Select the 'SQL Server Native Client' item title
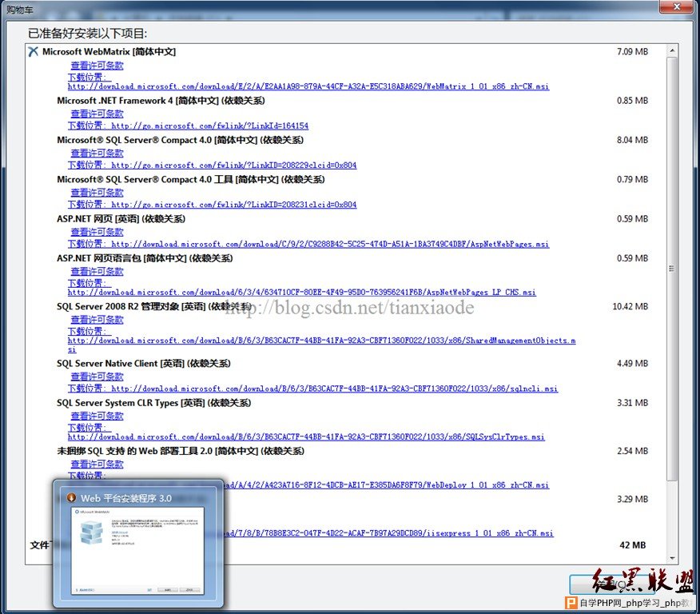 (x=143, y=363)
